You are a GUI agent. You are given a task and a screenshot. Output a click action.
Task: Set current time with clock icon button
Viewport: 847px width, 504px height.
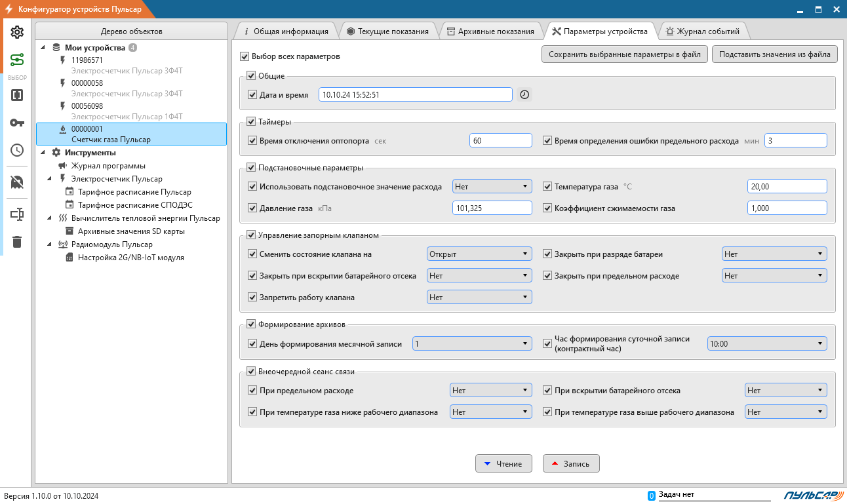coord(524,94)
